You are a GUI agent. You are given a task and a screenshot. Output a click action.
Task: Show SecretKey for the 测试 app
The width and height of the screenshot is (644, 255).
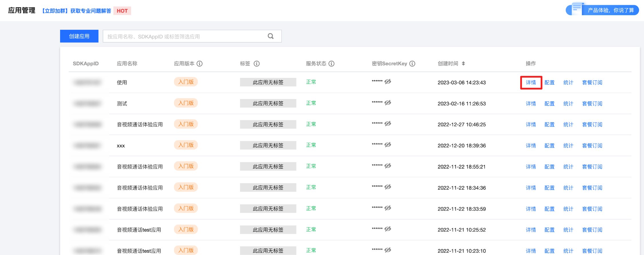point(388,103)
